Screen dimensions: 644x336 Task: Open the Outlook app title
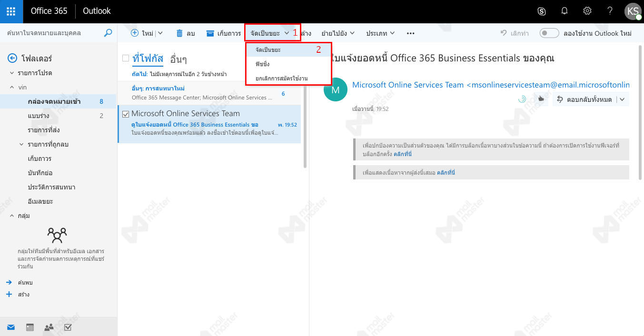(97, 11)
